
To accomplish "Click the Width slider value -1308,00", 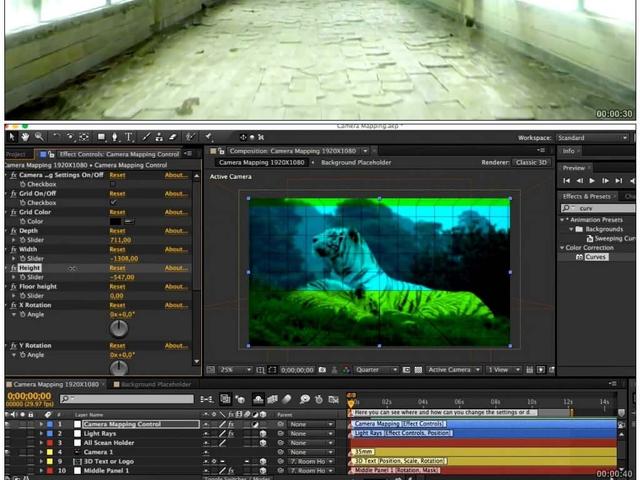I will tap(124, 259).
